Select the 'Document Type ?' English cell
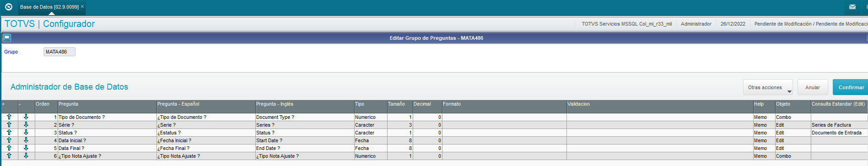Screen dimensions: 868x166 click(x=305, y=117)
